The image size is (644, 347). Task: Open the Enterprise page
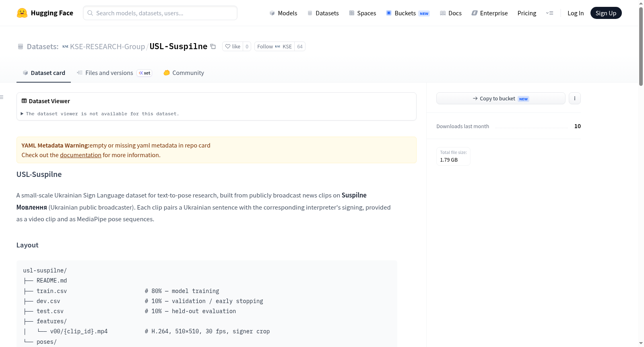tap(489, 13)
